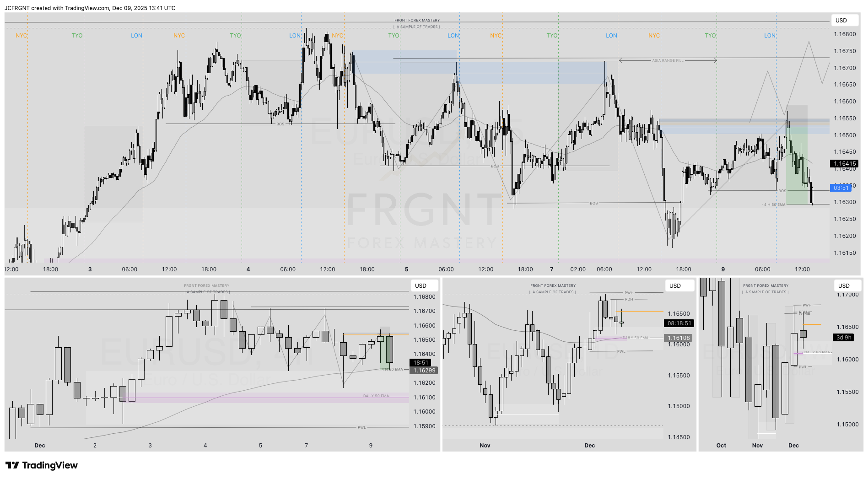Image resolution: width=868 pixels, height=479 pixels.
Task: Click the PWL label on bottom-left chart
Action: point(361,427)
